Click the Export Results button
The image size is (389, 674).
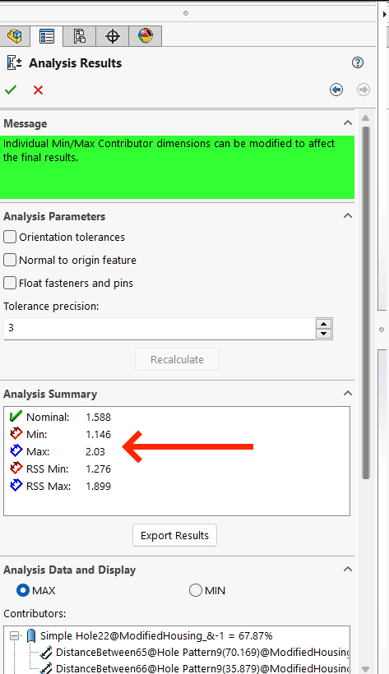coord(175,535)
